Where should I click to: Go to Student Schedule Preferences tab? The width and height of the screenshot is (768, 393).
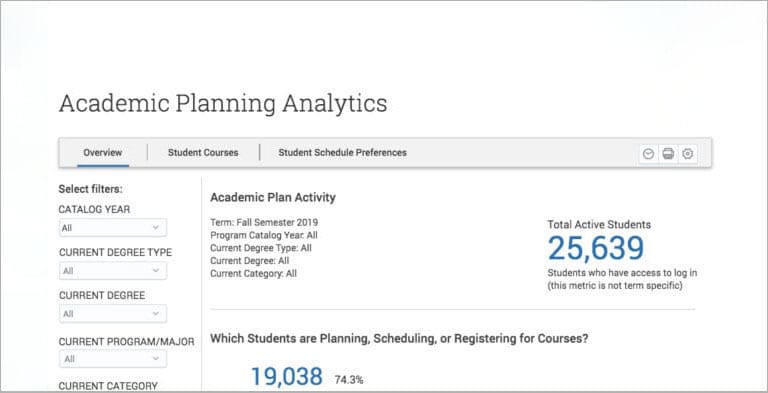(x=343, y=152)
